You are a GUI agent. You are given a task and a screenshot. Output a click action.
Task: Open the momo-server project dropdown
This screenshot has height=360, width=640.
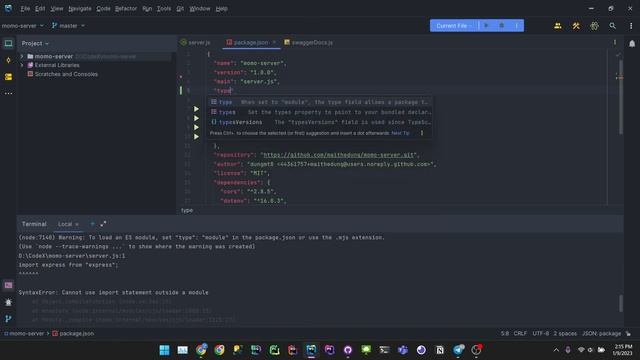point(22,26)
